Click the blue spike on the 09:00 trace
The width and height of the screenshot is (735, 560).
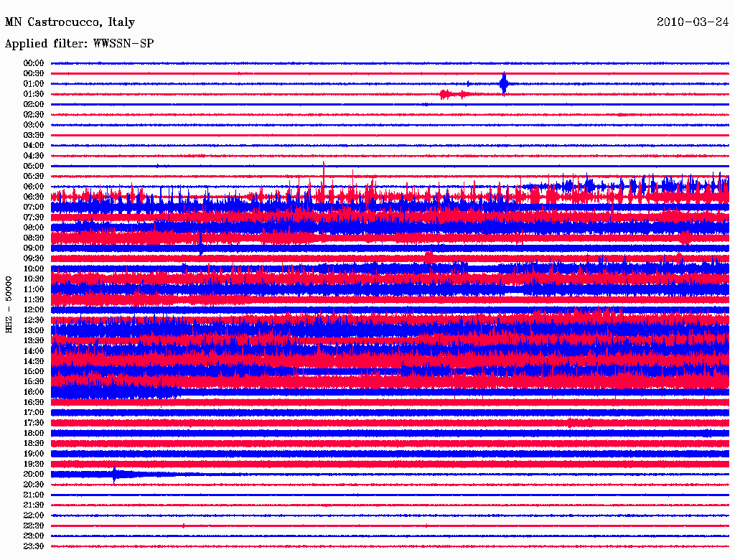[201, 244]
